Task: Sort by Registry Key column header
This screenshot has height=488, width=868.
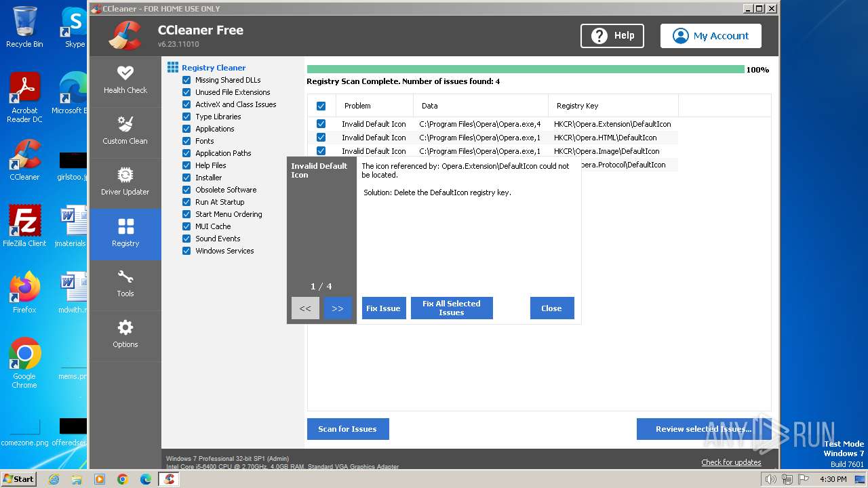Action: 614,106
